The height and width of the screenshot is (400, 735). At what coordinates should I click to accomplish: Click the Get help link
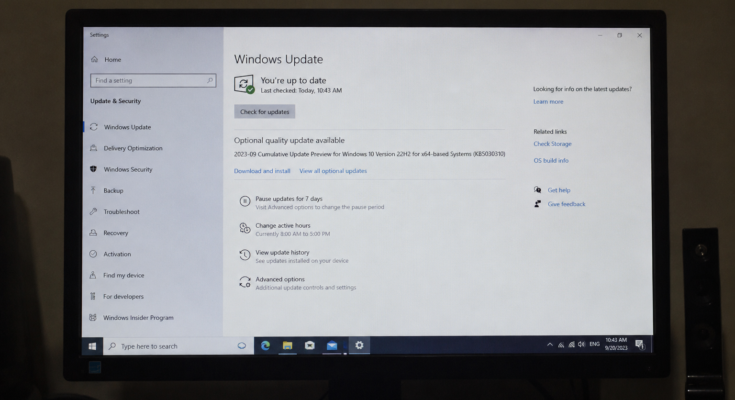click(x=559, y=190)
